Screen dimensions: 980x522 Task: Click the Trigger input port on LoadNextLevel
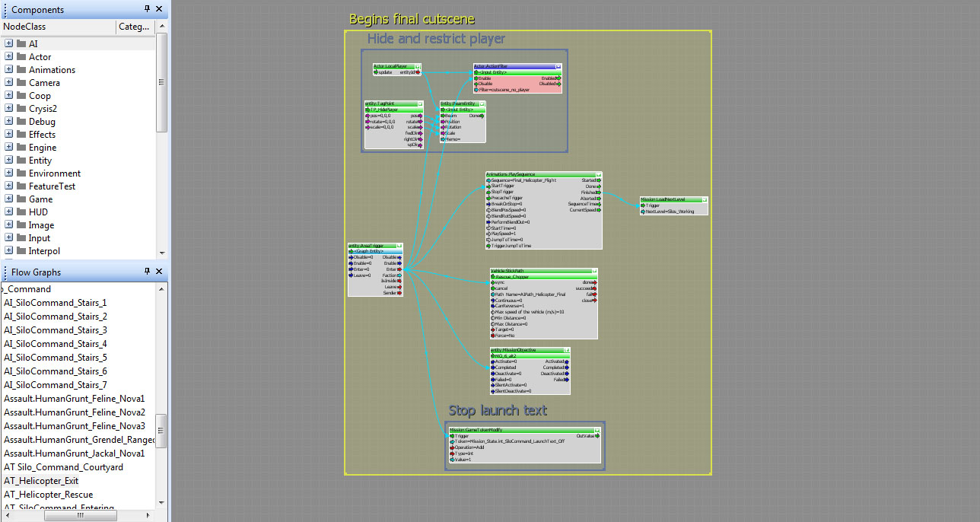(644, 205)
